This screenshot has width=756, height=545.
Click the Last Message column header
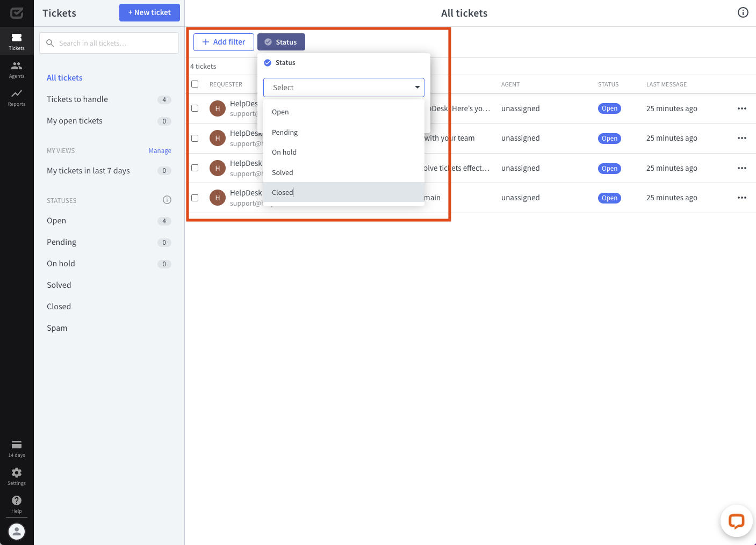tap(666, 84)
